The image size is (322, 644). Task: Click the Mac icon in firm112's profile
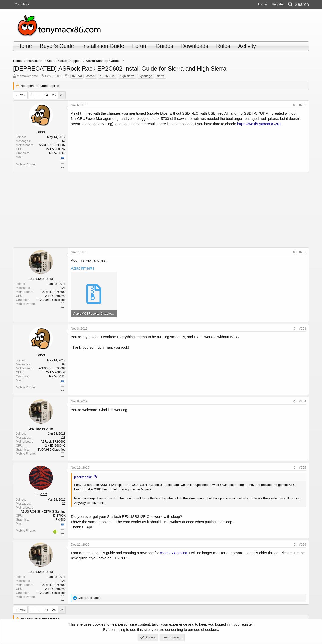[63, 524]
